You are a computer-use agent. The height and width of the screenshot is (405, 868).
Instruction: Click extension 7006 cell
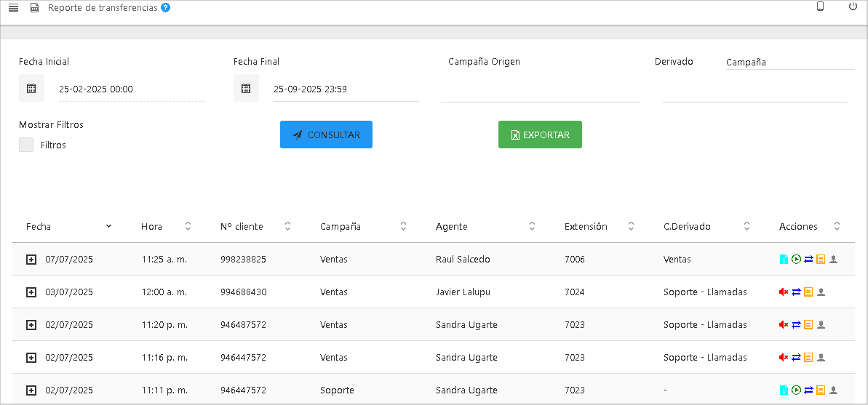575,260
